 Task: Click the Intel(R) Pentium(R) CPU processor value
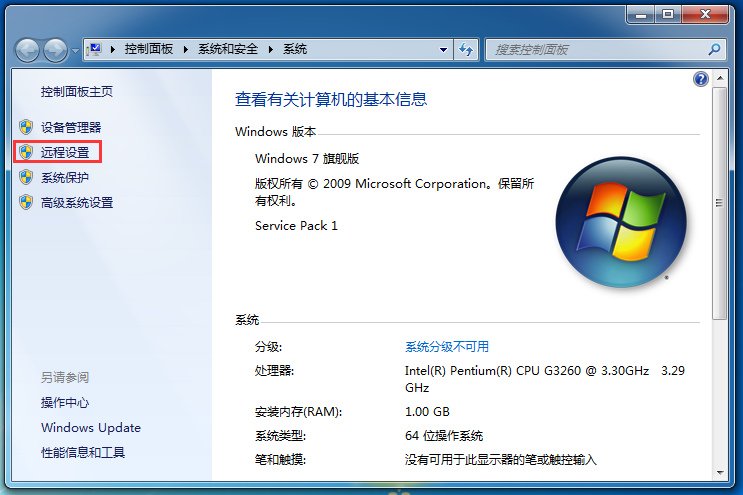coord(545,379)
